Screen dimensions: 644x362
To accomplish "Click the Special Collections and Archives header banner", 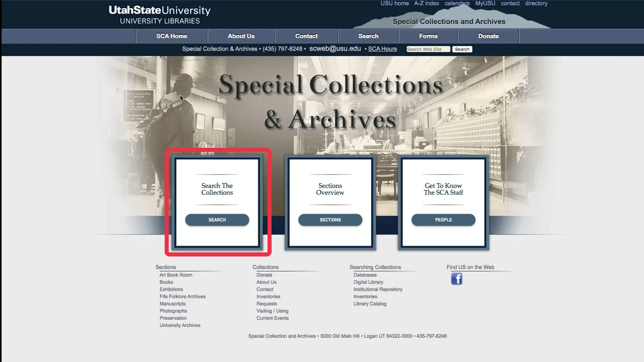I will click(449, 22).
